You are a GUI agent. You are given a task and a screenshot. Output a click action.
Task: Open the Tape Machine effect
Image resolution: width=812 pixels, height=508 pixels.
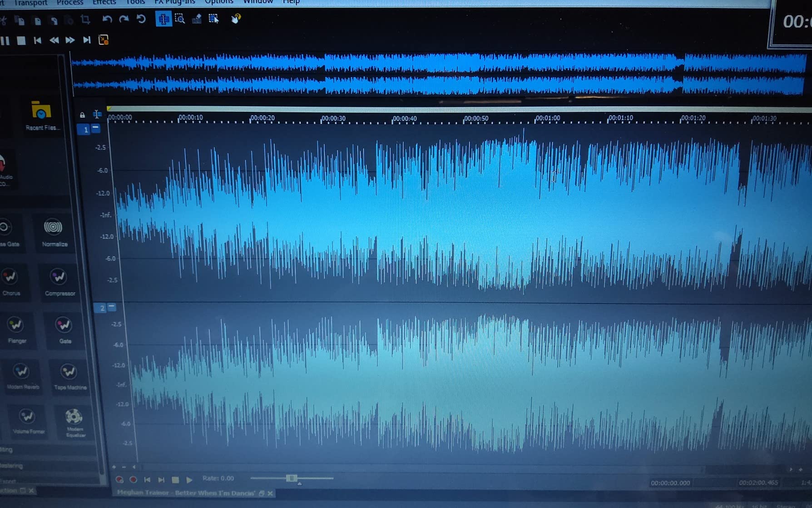point(69,377)
